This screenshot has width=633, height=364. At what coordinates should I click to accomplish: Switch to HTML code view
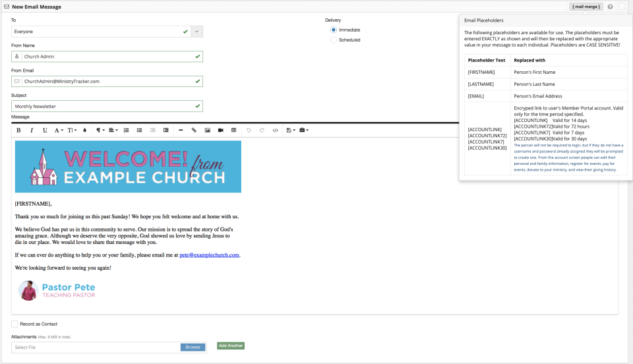click(x=276, y=131)
